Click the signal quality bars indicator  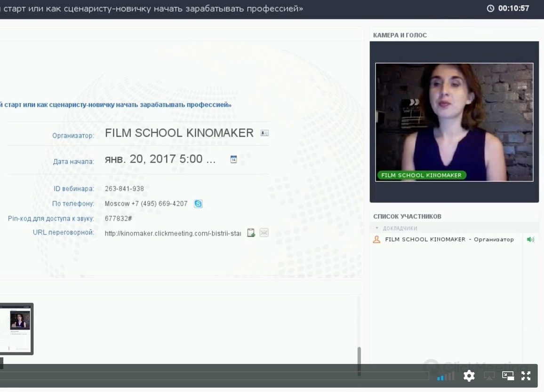pyautogui.click(x=446, y=376)
